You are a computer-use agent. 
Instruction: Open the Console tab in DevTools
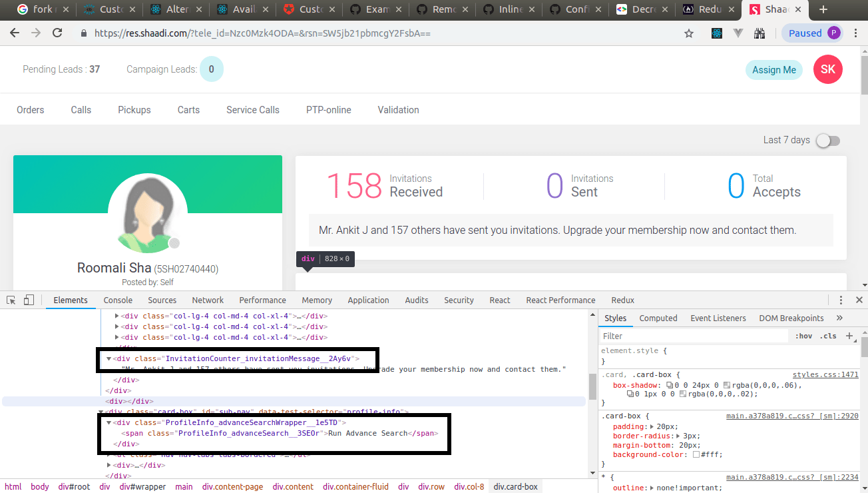tap(118, 300)
